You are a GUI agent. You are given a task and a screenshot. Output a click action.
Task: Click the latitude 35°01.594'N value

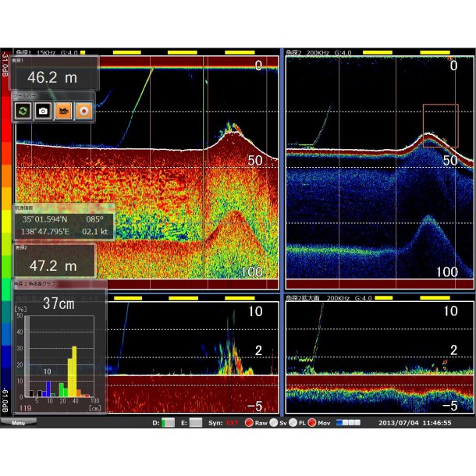[44, 219]
